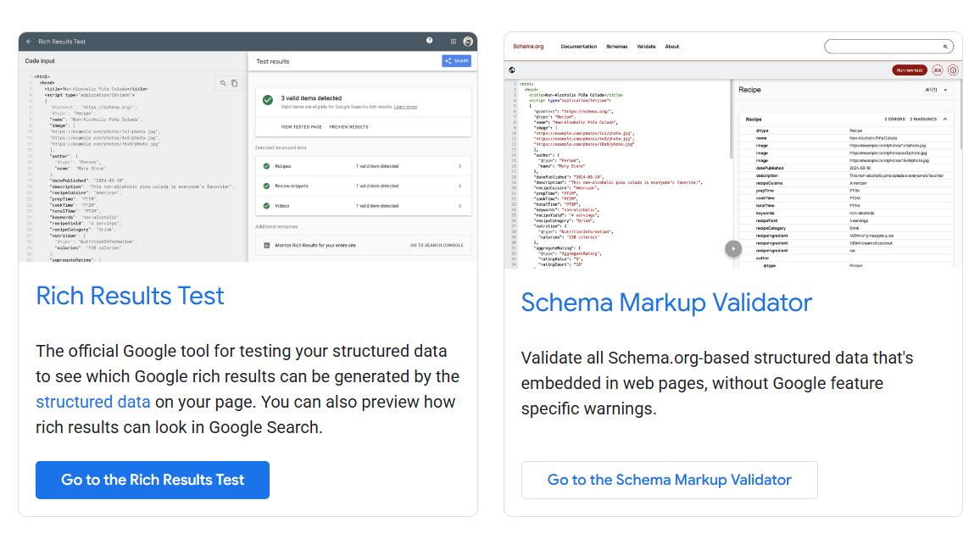Screen dimensions: 980x539
Task: Click Go to the Schema Markup Validator
Action: (669, 480)
